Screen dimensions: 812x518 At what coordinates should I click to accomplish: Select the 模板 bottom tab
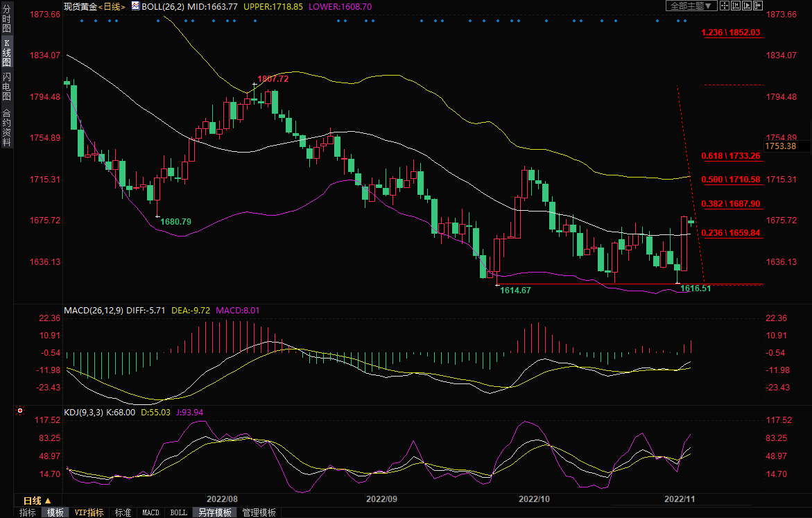click(x=55, y=512)
